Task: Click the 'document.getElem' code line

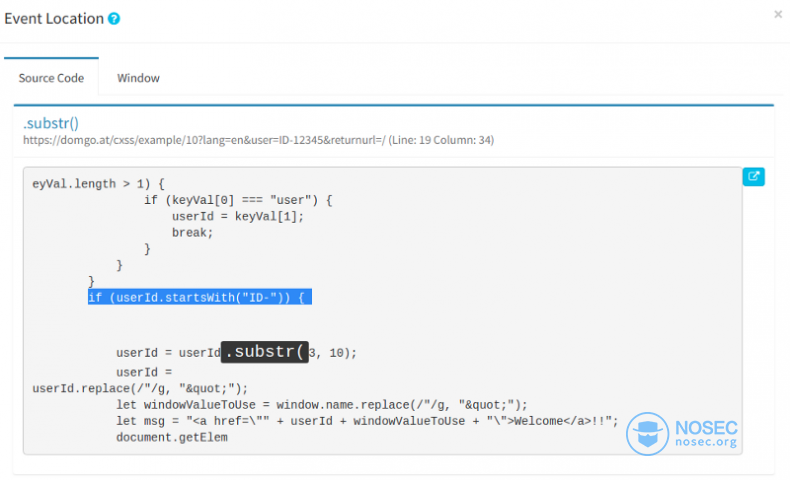Action: [172, 437]
